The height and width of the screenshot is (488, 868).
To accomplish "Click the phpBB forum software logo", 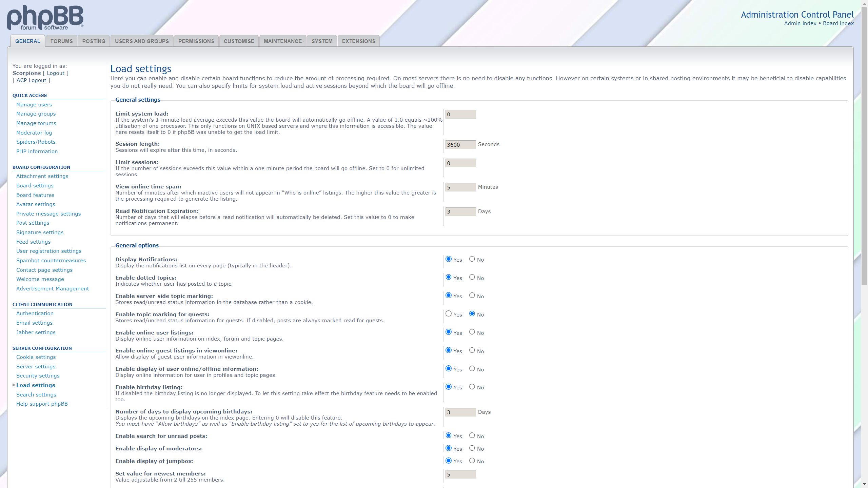I will click(x=45, y=18).
